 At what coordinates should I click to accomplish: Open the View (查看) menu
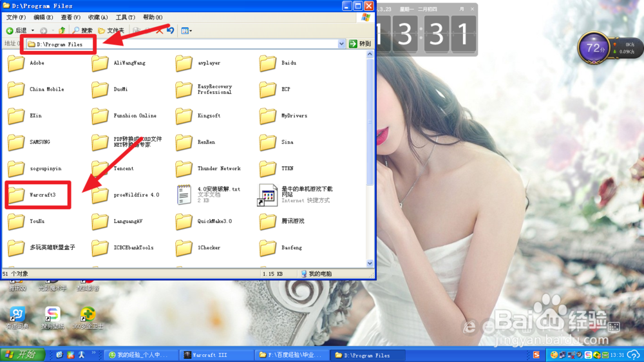coord(71,17)
